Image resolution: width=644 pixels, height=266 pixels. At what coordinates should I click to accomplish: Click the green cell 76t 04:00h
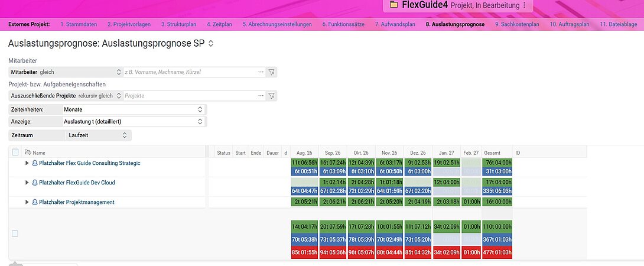pyautogui.click(x=497, y=163)
